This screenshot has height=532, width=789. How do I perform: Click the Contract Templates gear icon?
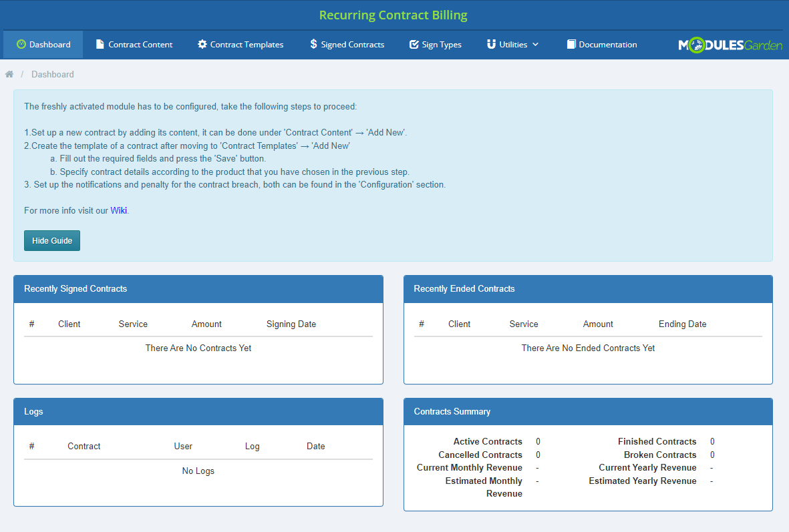202,44
